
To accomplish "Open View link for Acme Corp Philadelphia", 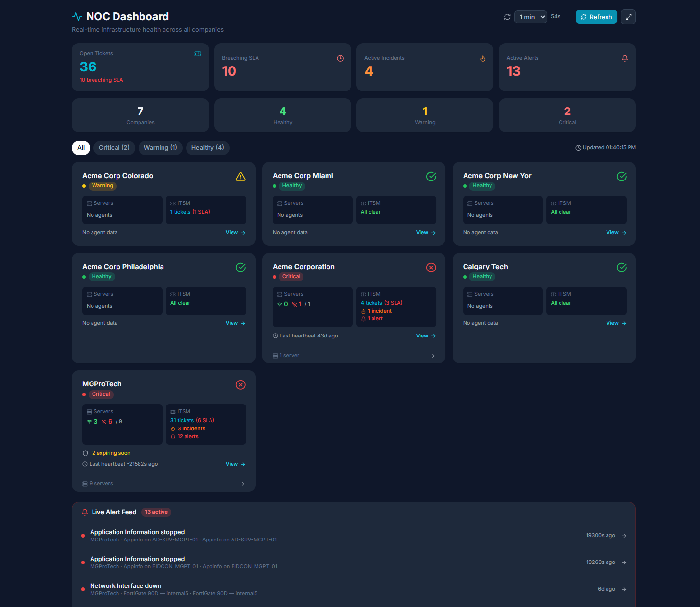I will point(235,323).
